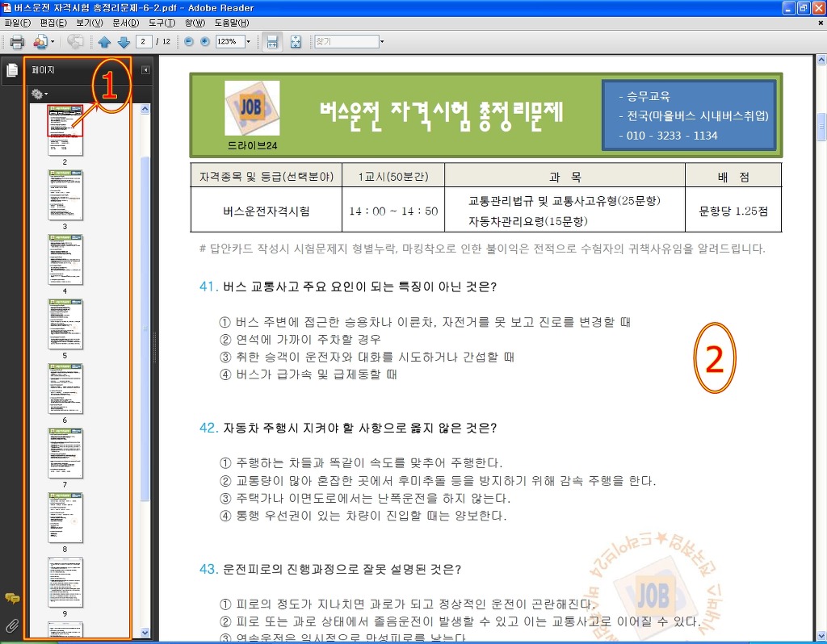Screen dimensions: 827x644
Task: Select page 6 thumbnail
Action: click(x=65, y=389)
